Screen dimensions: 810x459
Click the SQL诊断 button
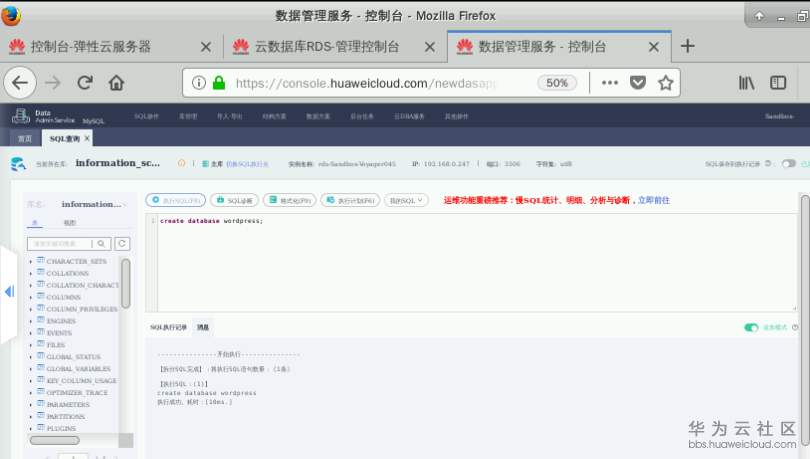tap(235, 200)
